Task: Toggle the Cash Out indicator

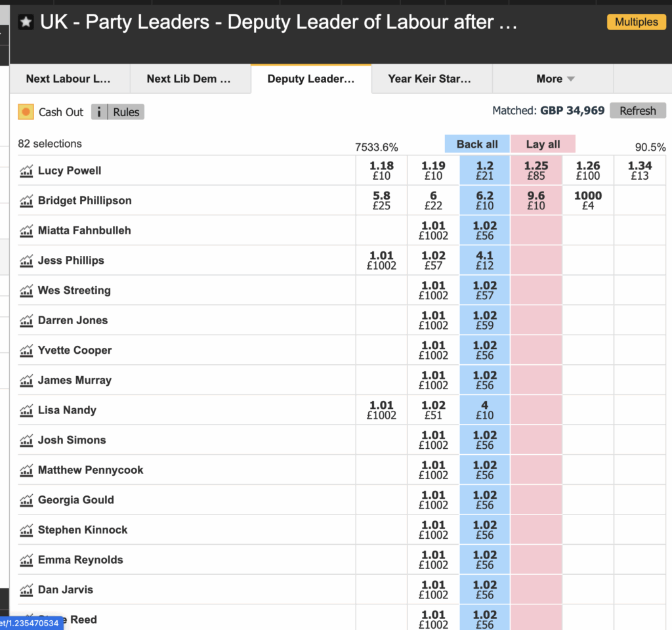Action: click(26, 112)
